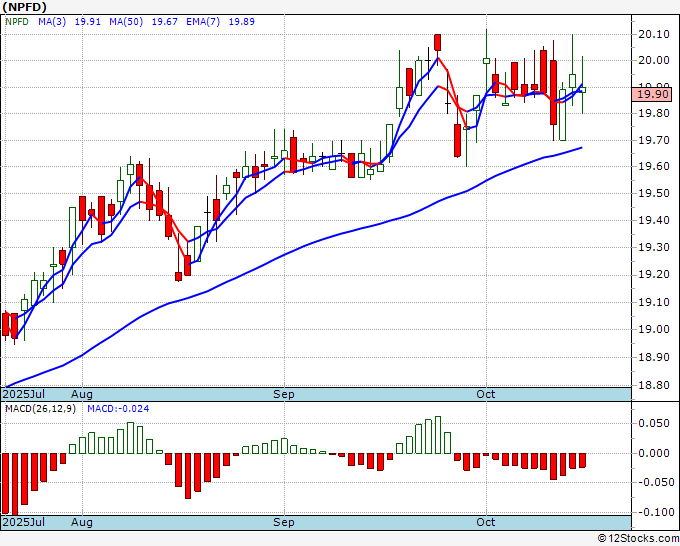The image size is (680, 546).
Task: Click the tallest green MACD histogram bar in late September
Action: [438, 435]
